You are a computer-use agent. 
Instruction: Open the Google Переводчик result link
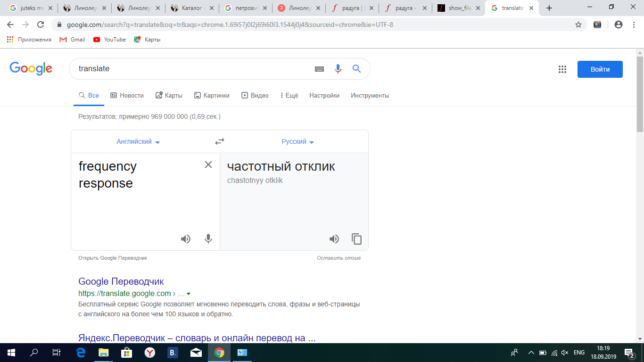121,281
